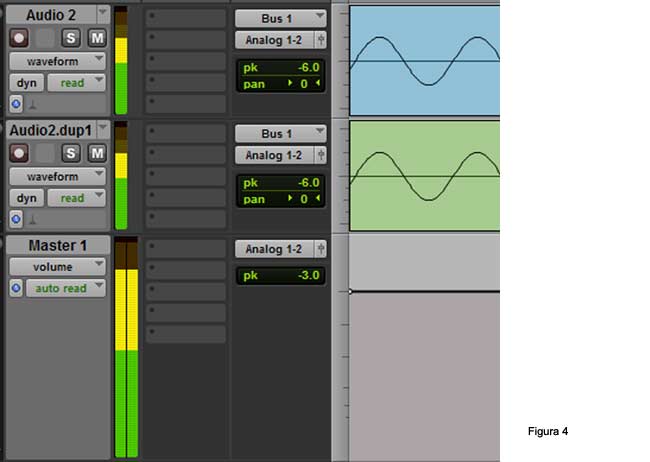Open Audio2.dup1 read automation mode selector
The height and width of the screenshot is (462, 650).
[x=77, y=198]
